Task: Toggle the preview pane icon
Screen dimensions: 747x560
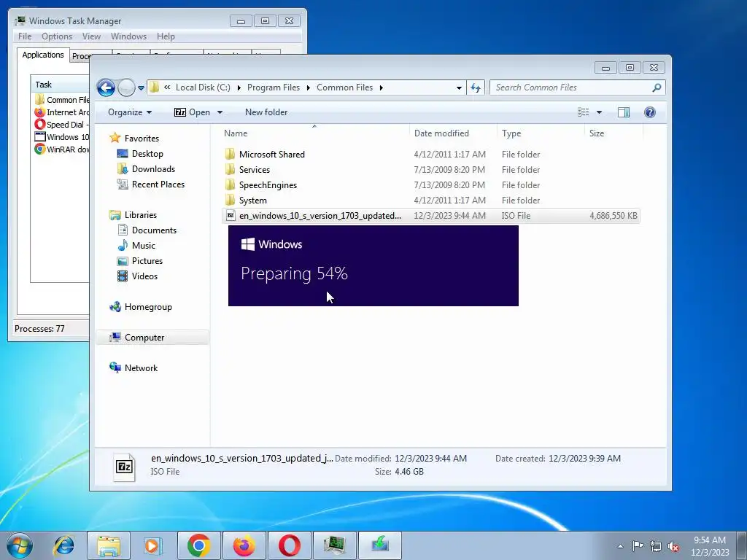Action: [x=623, y=112]
